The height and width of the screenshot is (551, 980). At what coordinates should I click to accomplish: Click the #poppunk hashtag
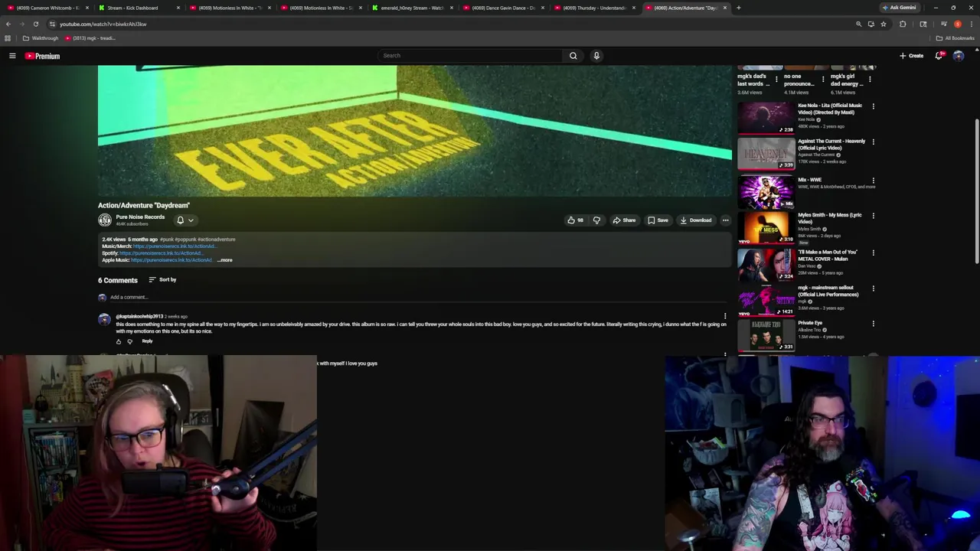point(186,240)
